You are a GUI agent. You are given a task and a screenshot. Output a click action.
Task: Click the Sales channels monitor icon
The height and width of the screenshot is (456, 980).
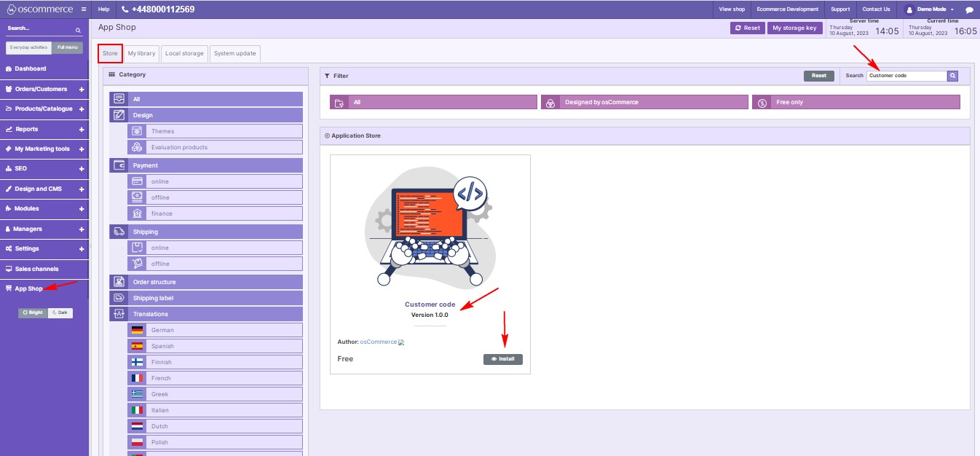coord(9,269)
